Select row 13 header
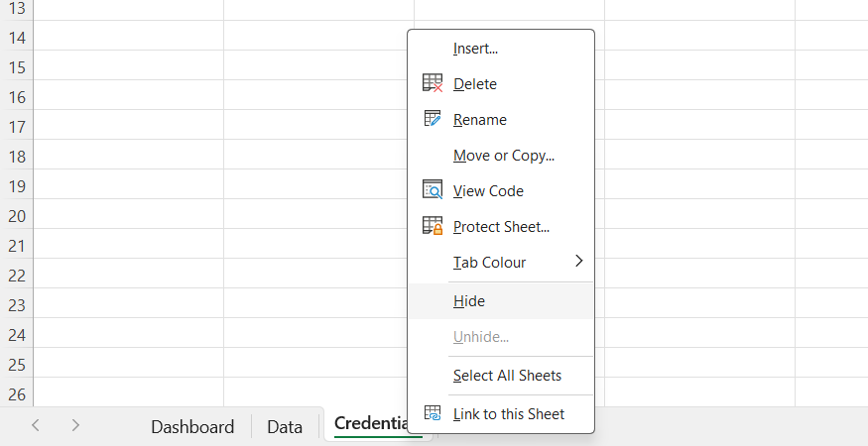868x446 pixels. point(17,9)
